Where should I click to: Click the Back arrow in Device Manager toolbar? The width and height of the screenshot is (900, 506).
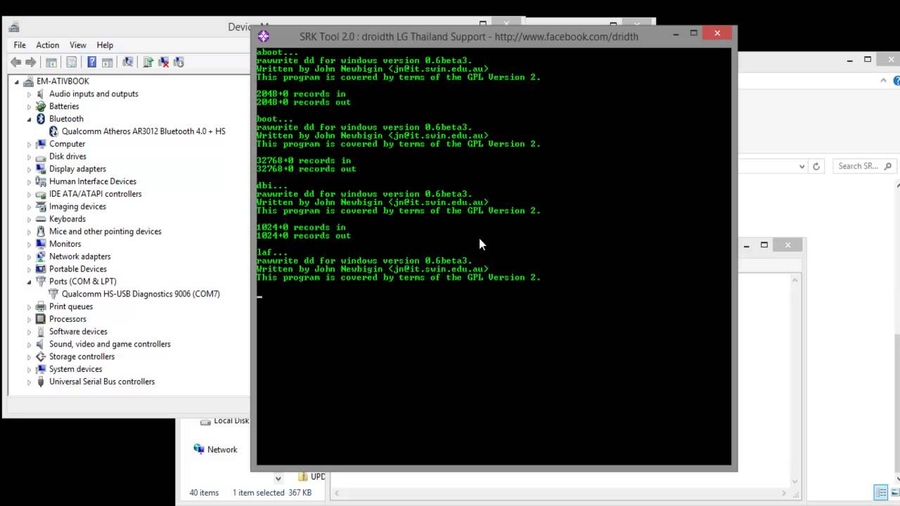point(16,62)
